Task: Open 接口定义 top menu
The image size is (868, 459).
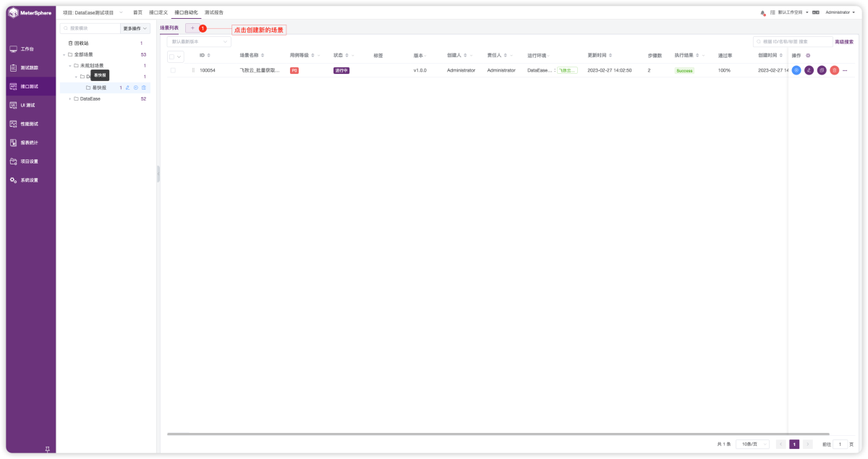Action: coord(158,12)
